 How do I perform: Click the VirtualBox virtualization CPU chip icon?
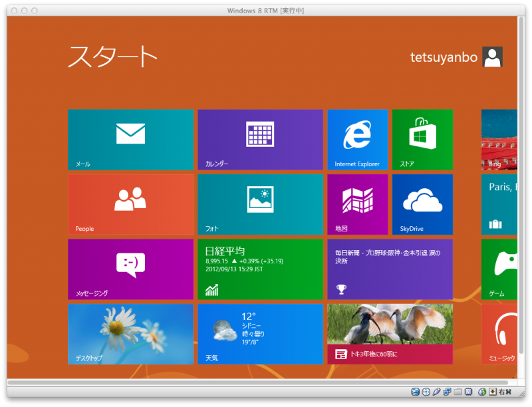469,392
